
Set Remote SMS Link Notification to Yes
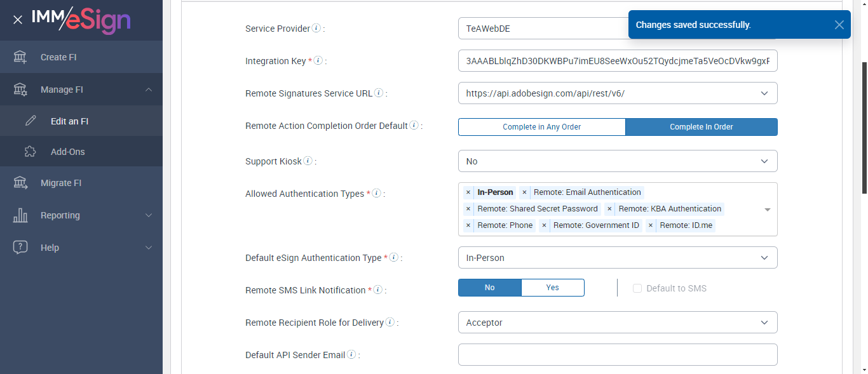coord(552,288)
